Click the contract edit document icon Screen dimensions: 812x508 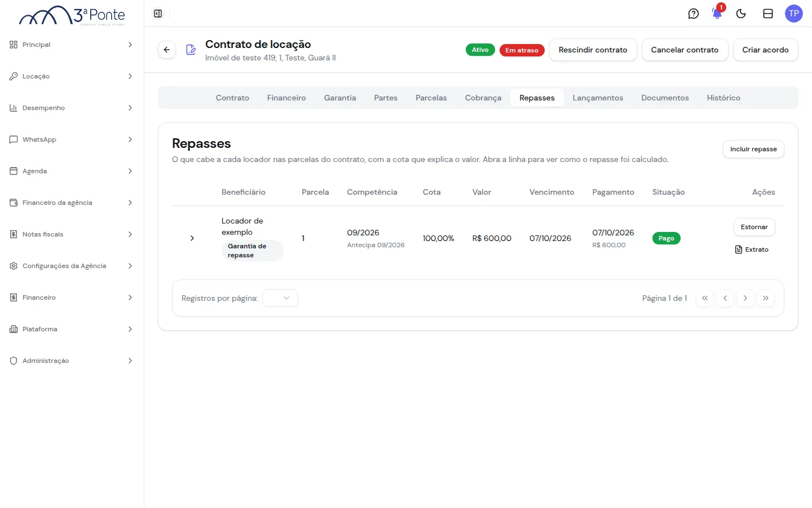(191, 50)
